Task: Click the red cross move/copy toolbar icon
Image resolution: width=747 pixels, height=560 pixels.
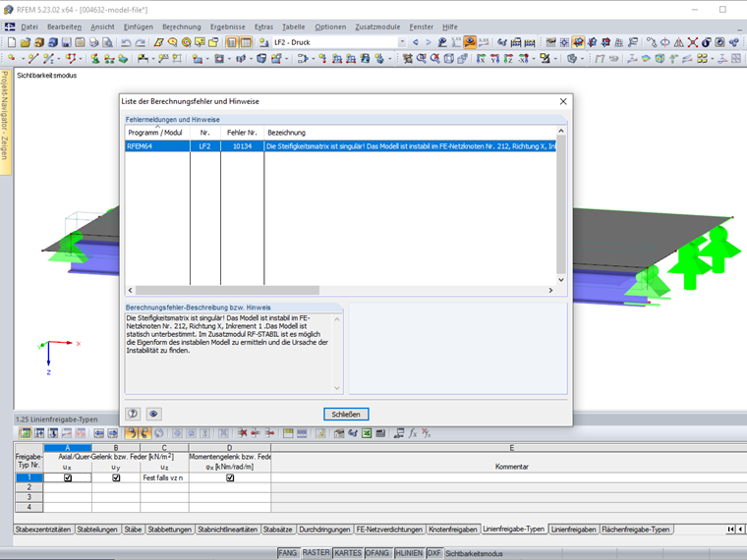Action: [x=692, y=42]
